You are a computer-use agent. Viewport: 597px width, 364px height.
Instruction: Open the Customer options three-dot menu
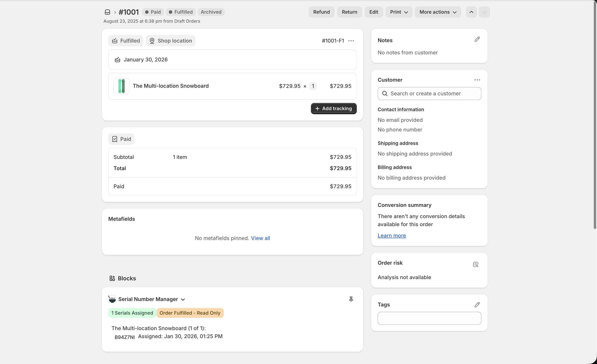tap(477, 80)
